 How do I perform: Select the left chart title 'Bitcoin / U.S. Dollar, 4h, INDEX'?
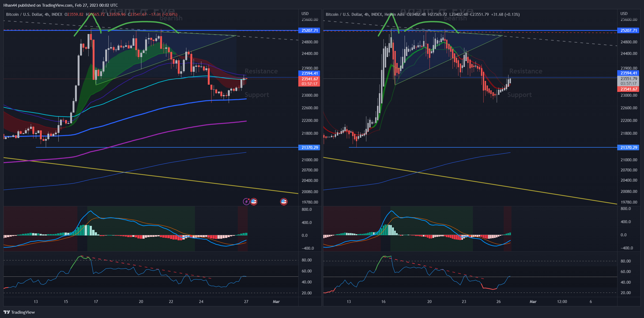[34, 14]
